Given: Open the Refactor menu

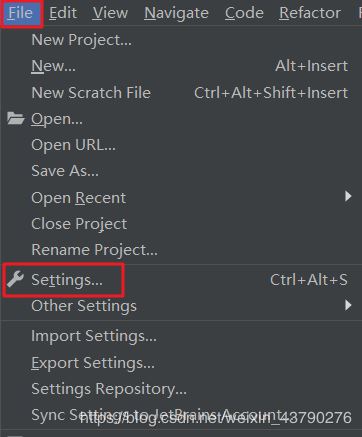Looking at the screenshot, I should coord(310,13).
